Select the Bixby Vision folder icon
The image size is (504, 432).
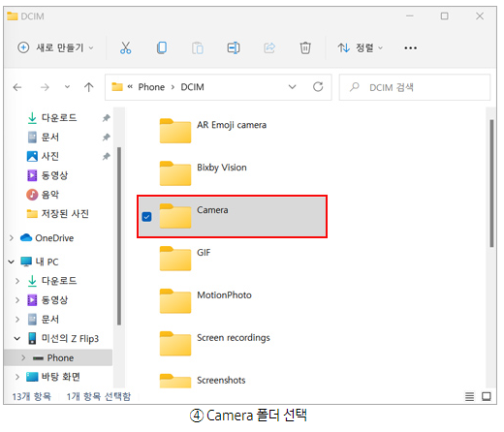coord(175,173)
